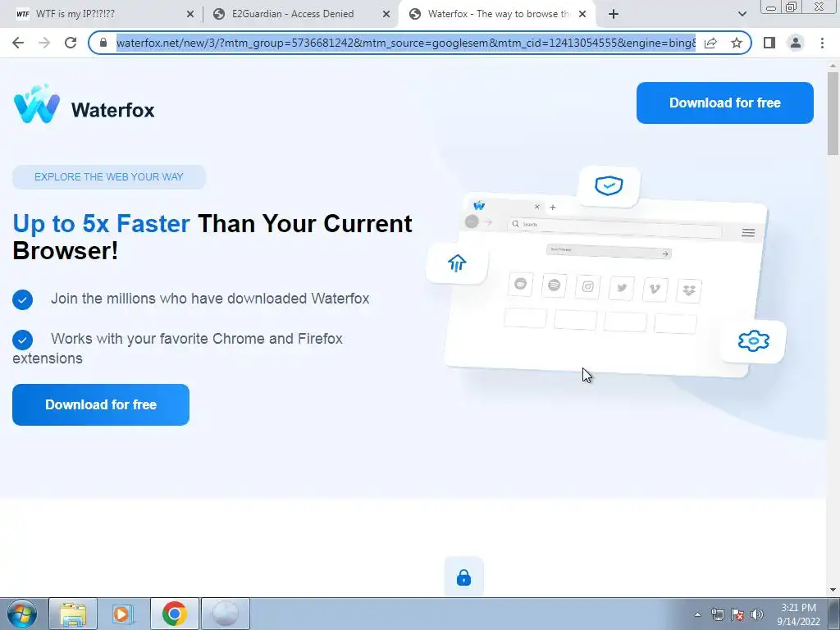The width and height of the screenshot is (840, 630).
Task: View site information via the lock icon
Action: (103, 43)
